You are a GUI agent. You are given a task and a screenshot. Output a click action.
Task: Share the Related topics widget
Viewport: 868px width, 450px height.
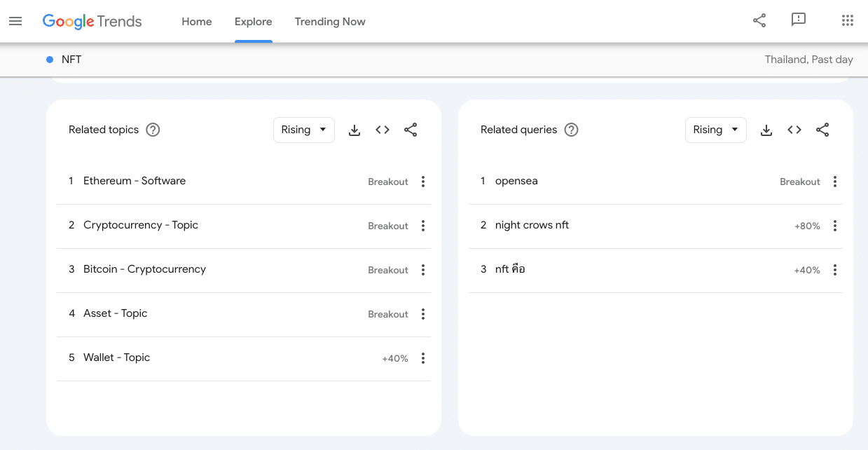(x=411, y=130)
